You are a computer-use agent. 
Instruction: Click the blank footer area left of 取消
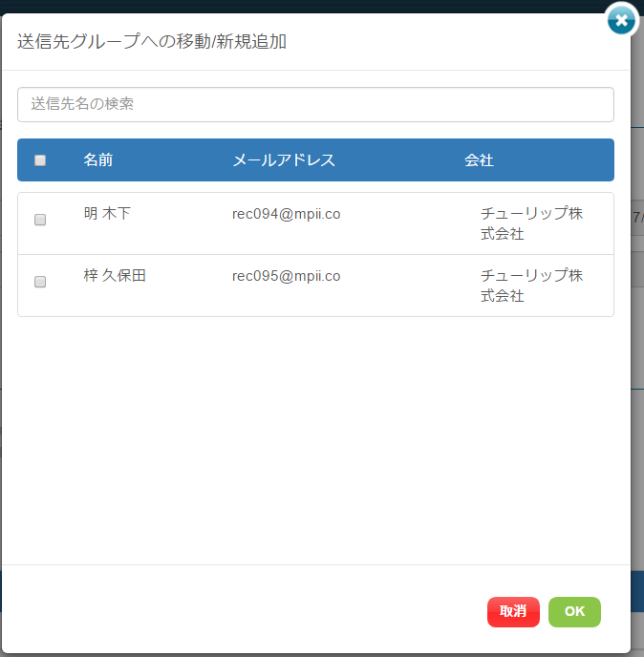pyautogui.click(x=239, y=611)
